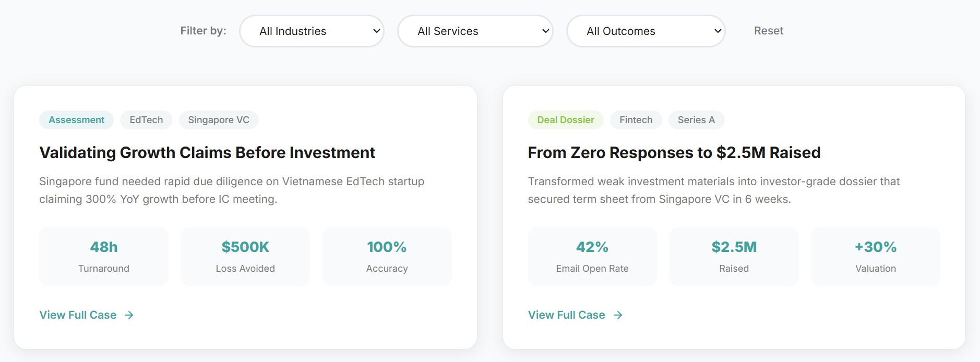Click the +30% Valuation stat card
The height and width of the screenshot is (362, 980).
(x=875, y=256)
